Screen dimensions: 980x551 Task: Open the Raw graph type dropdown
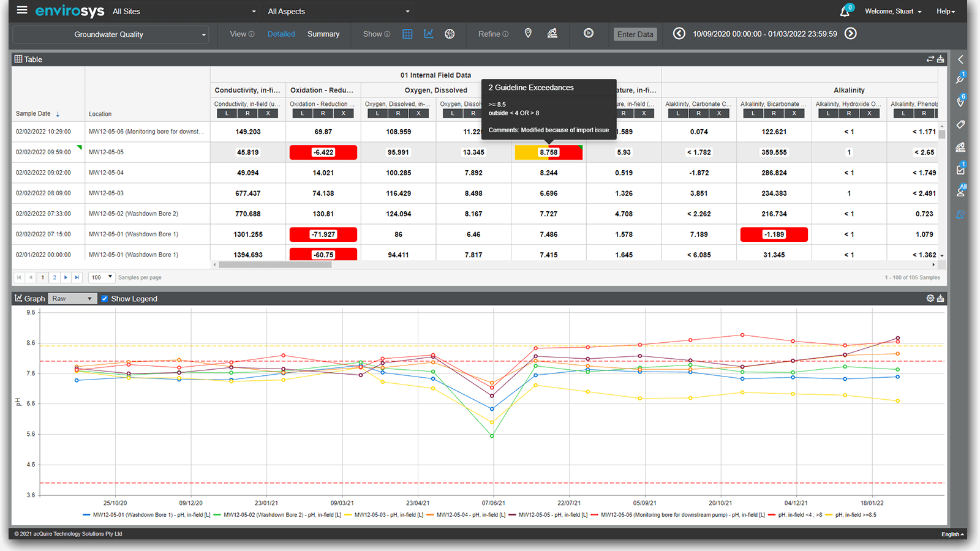click(72, 299)
